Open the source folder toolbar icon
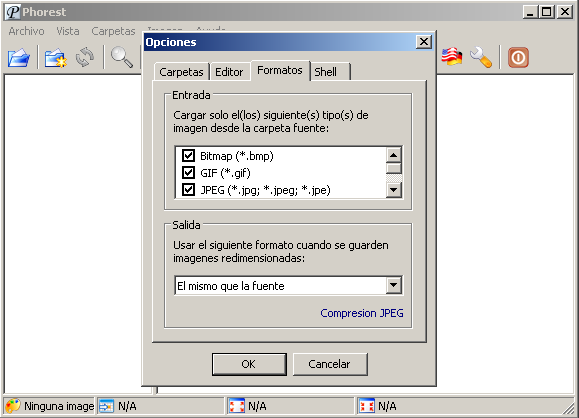 click(19, 58)
